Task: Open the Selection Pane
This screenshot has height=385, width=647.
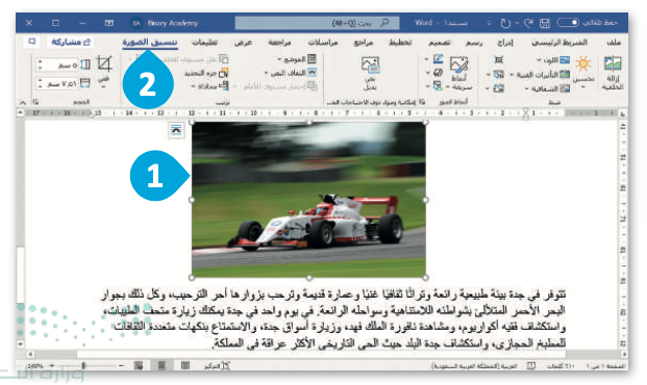Action: click(212, 73)
